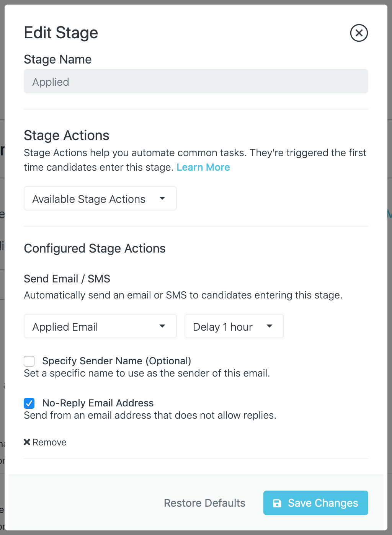This screenshot has width=392, height=535.
Task: Click the Stage Name field showing Applied
Action: click(196, 82)
